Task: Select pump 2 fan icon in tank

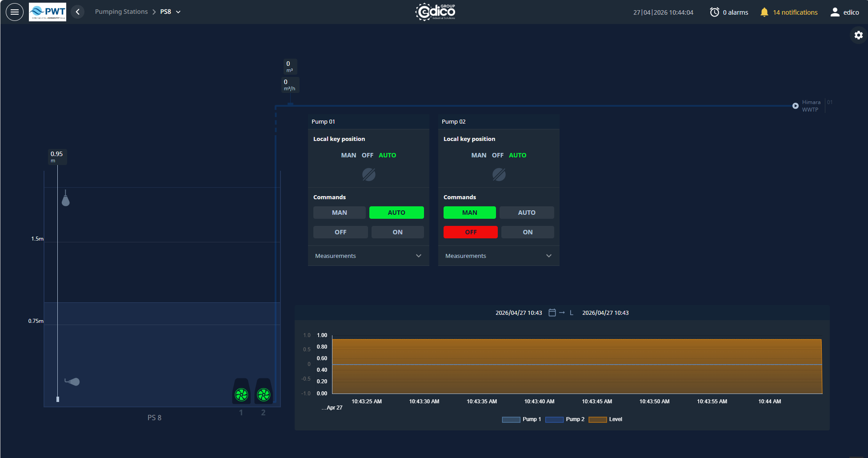Action: pos(264,394)
